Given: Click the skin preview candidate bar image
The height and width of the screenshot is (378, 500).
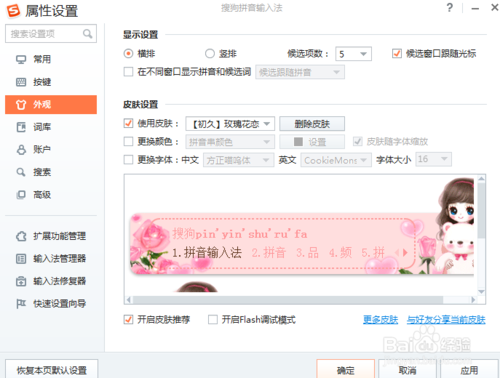Looking at the screenshot, I should pos(302,243).
